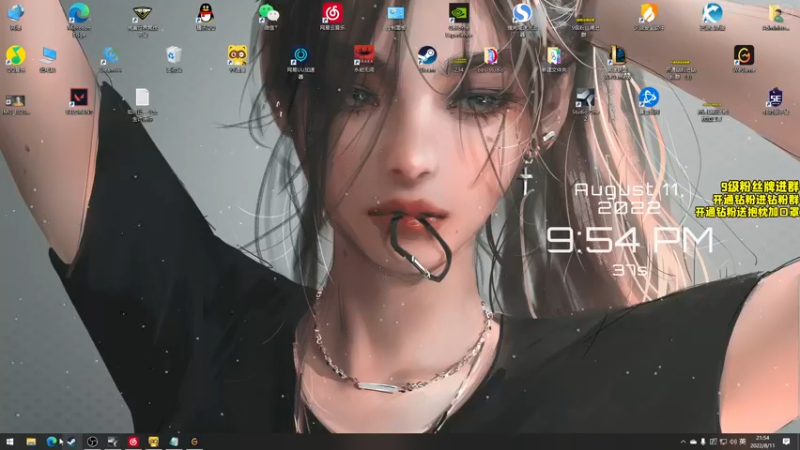Open the taskbar clock showing 21:54
Viewport: 800px width, 450px height.
click(x=763, y=441)
